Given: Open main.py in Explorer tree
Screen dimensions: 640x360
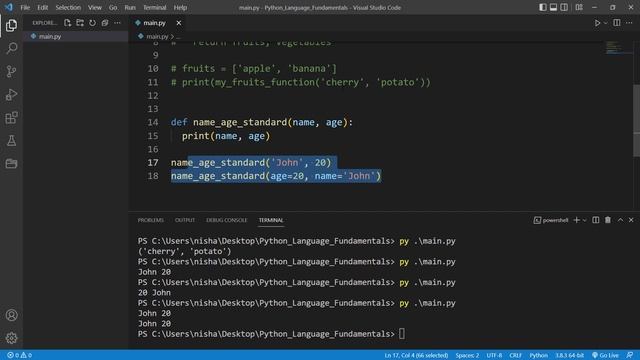Looking at the screenshot, I should pyautogui.click(x=76, y=36).
